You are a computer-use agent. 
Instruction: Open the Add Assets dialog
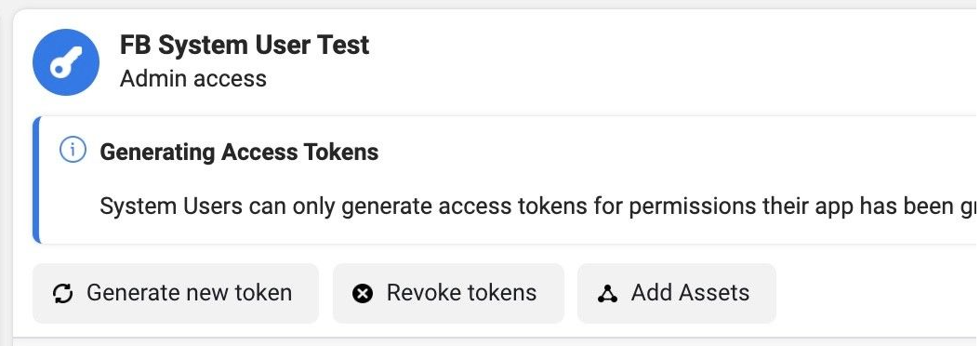coord(677,293)
